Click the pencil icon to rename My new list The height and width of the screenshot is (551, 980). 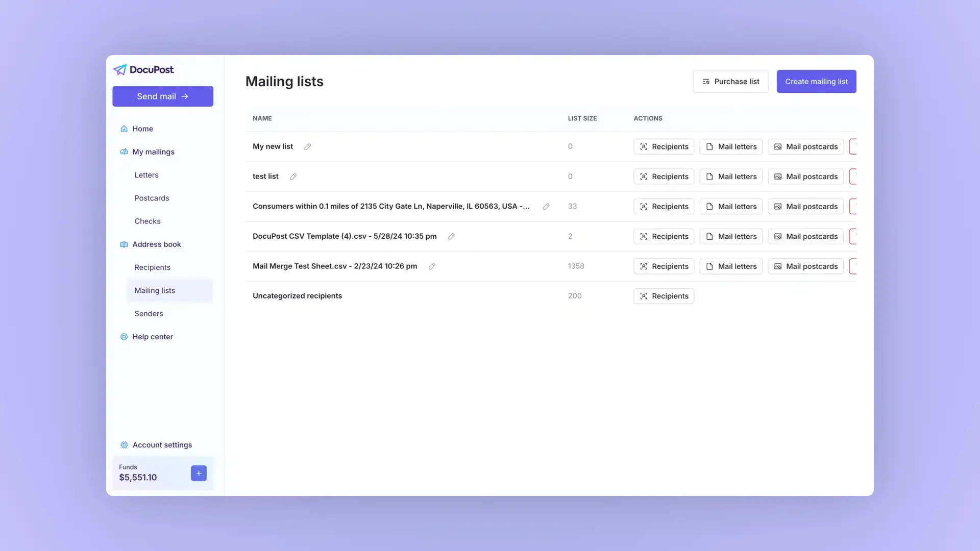click(x=307, y=146)
